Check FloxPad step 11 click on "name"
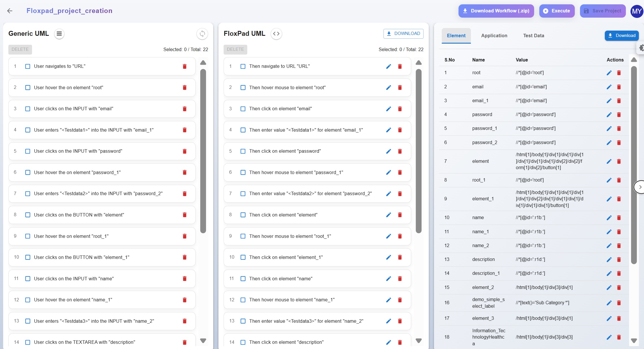 point(243,279)
